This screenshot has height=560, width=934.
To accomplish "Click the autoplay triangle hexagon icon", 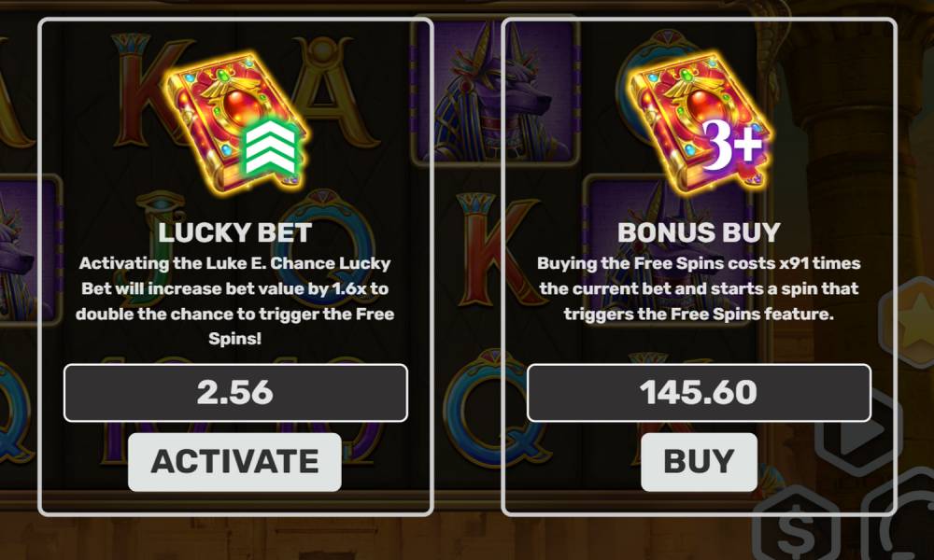I will point(857,431).
